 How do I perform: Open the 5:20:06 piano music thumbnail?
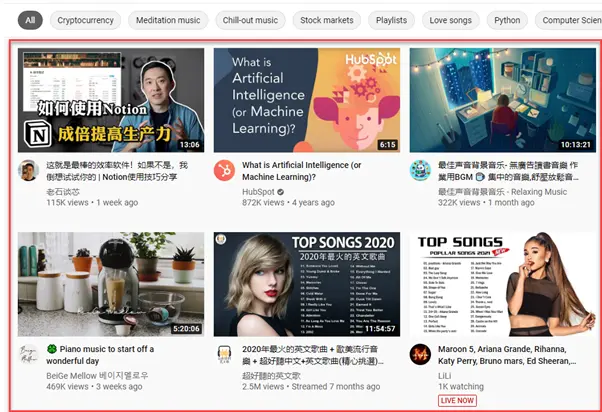(111, 284)
